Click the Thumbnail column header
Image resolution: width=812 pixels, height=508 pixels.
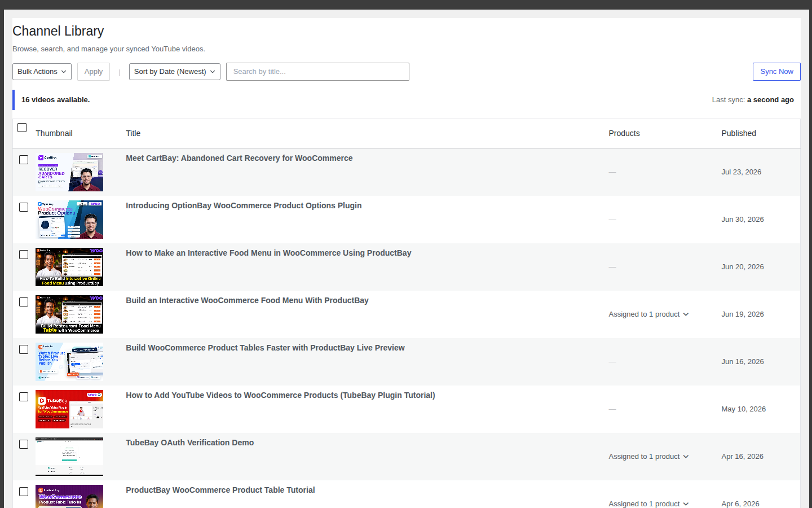tap(54, 133)
